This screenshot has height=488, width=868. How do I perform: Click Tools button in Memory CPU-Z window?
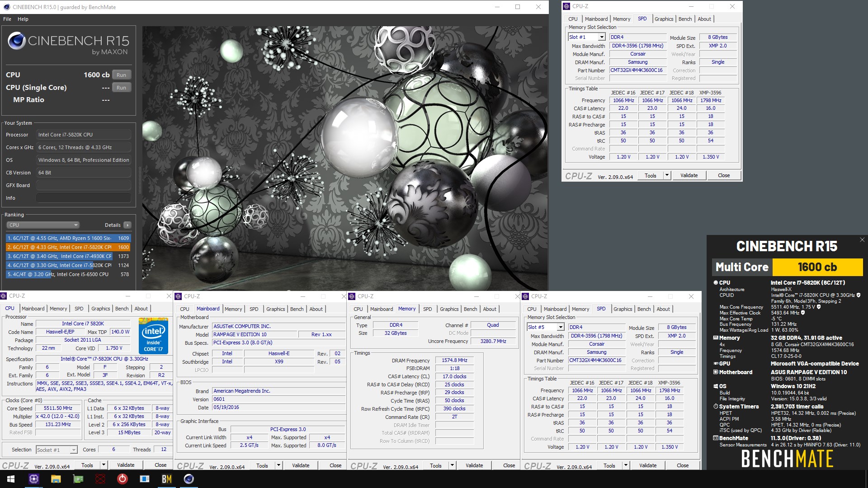coord(436,465)
